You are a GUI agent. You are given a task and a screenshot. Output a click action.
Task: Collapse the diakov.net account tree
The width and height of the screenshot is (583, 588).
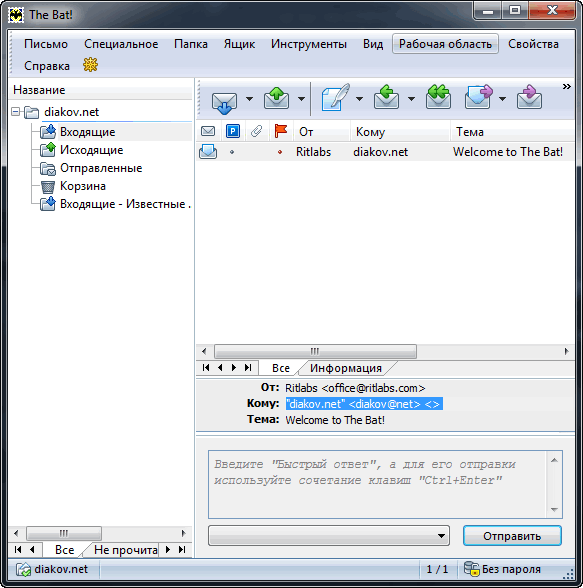(15, 111)
